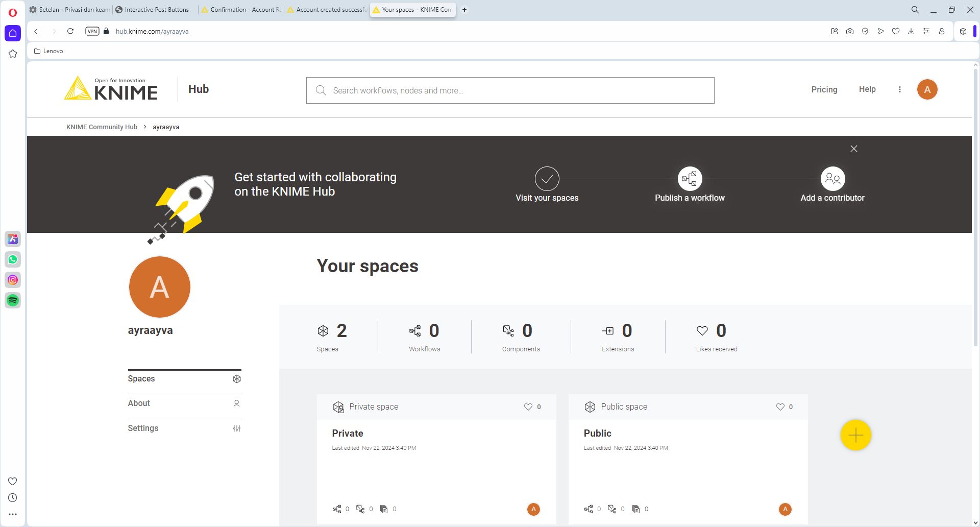The height and width of the screenshot is (527, 980).
Task: Open WhatsApp in Opera sidebar
Action: pos(13,259)
